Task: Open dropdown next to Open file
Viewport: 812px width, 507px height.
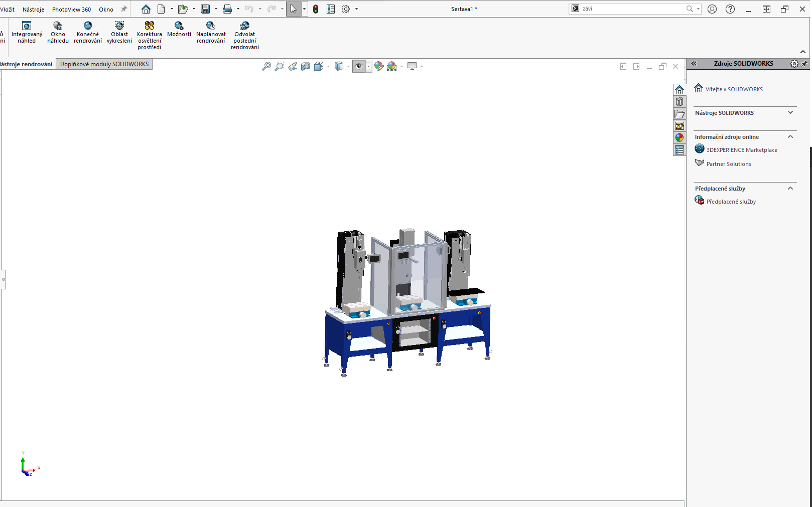Action: (x=194, y=9)
